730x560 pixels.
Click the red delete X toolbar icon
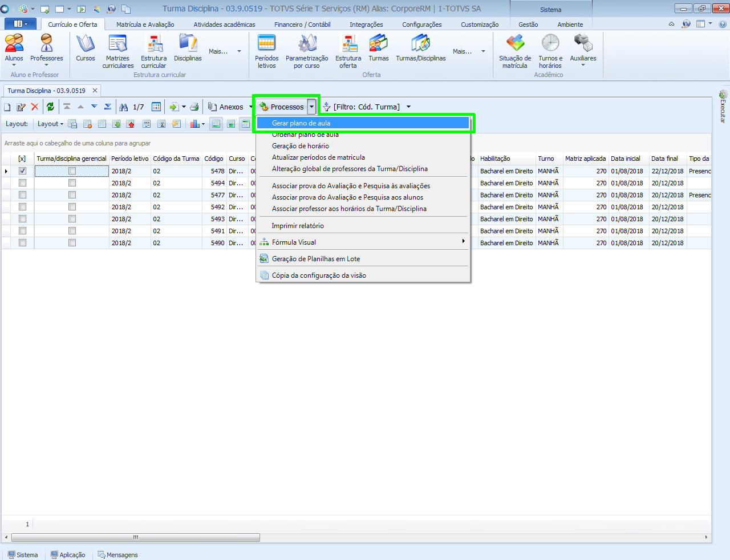pyautogui.click(x=35, y=107)
